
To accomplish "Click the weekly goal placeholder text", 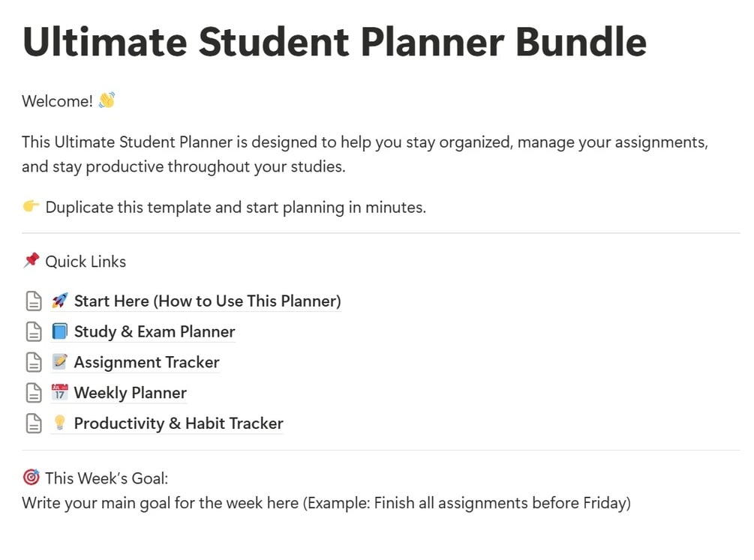I will pos(326,503).
